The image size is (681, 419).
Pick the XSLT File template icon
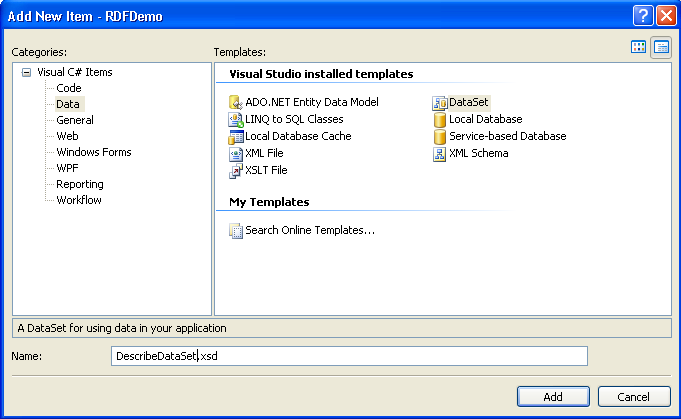pos(236,171)
